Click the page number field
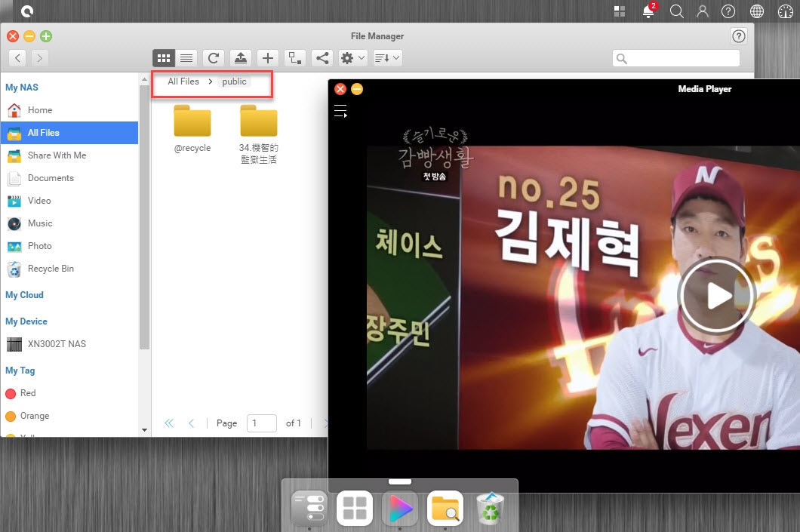This screenshot has height=532, width=800. pos(262,423)
